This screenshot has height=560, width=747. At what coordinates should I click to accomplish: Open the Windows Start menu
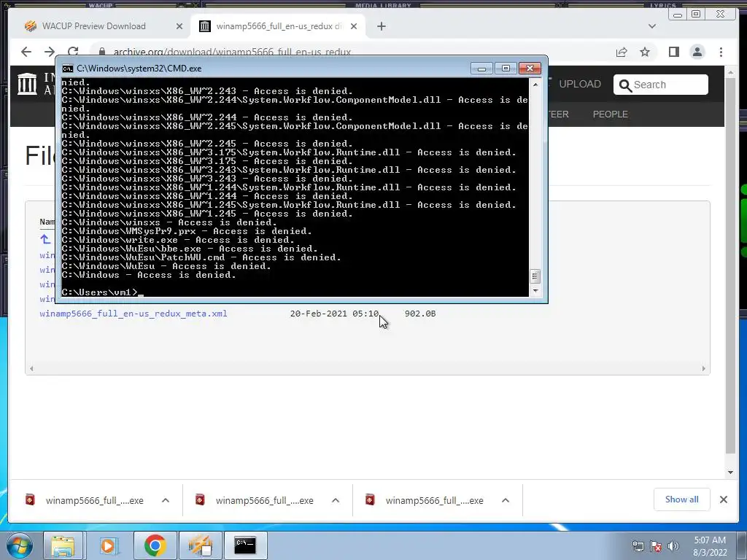[x=20, y=545]
